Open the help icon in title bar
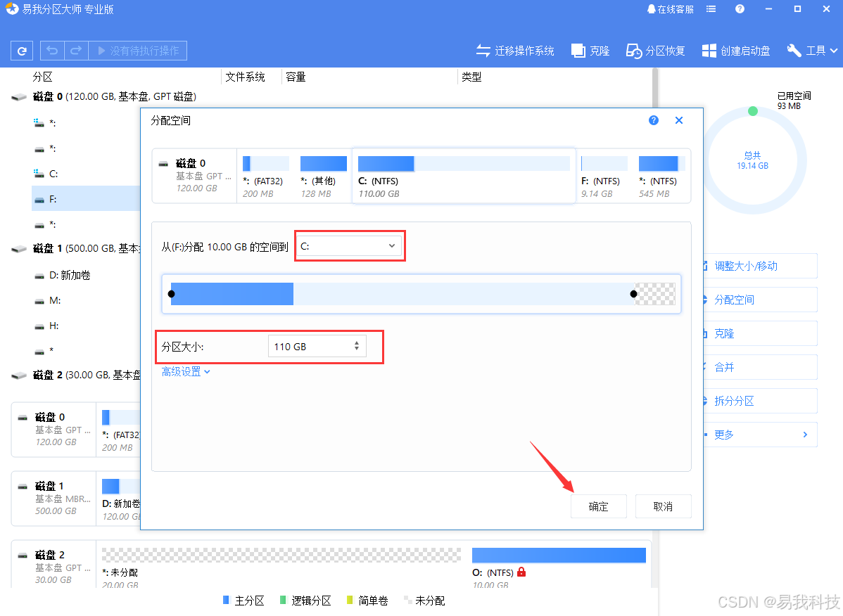Viewport: 843px width, 616px height. [740, 9]
